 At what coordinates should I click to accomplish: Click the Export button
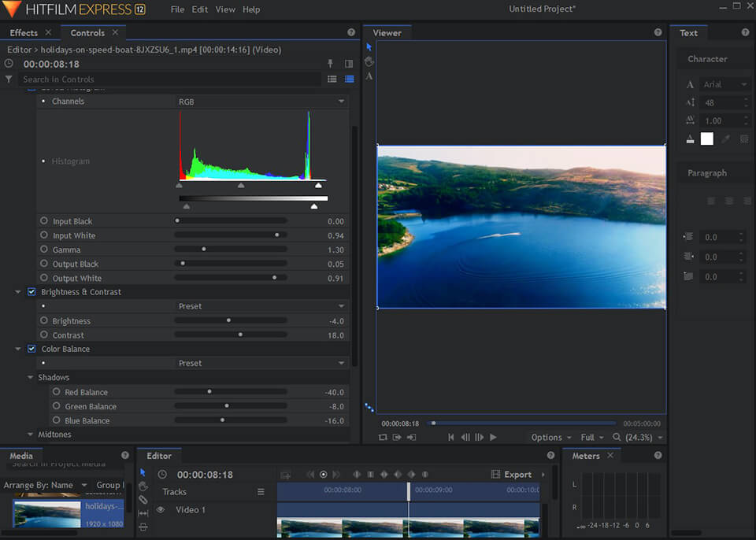point(512,475)
